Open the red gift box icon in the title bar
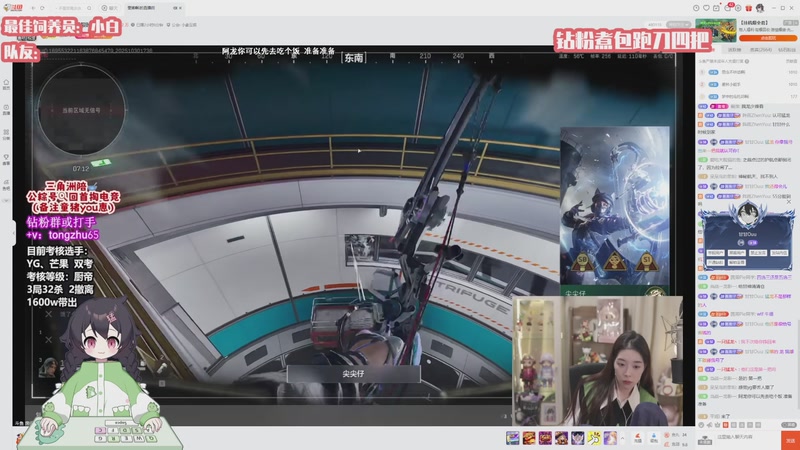Viewport: 800px width, 450px height. click(748, 8)
